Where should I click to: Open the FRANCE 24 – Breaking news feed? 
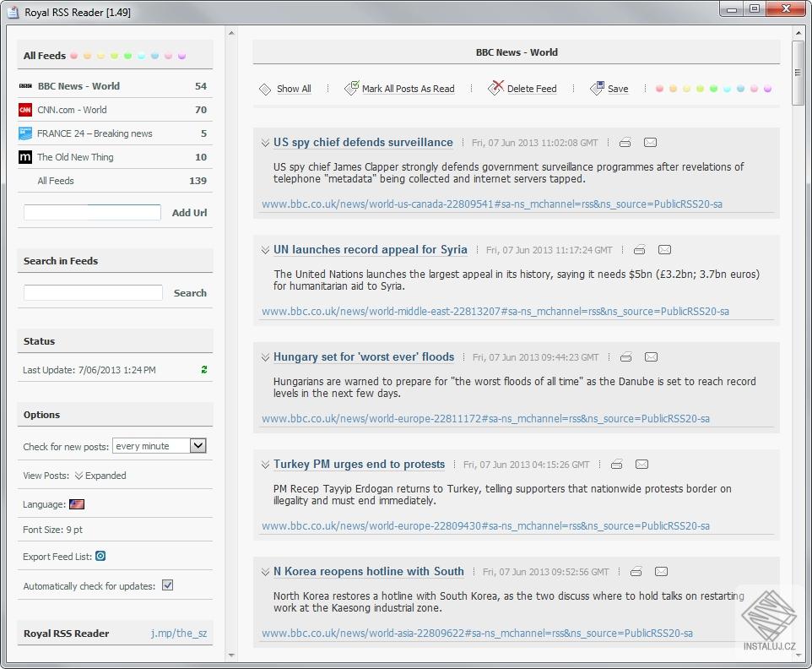tap(115, 133)
